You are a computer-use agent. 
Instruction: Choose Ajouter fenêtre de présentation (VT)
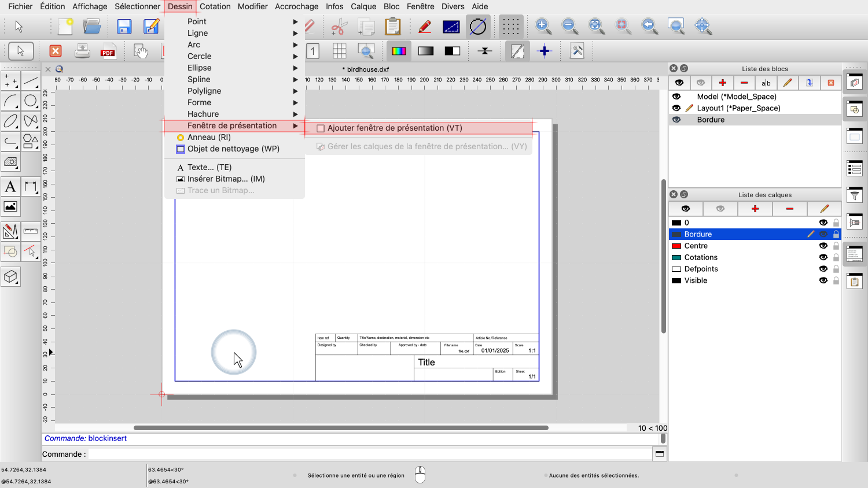[395, 128]
